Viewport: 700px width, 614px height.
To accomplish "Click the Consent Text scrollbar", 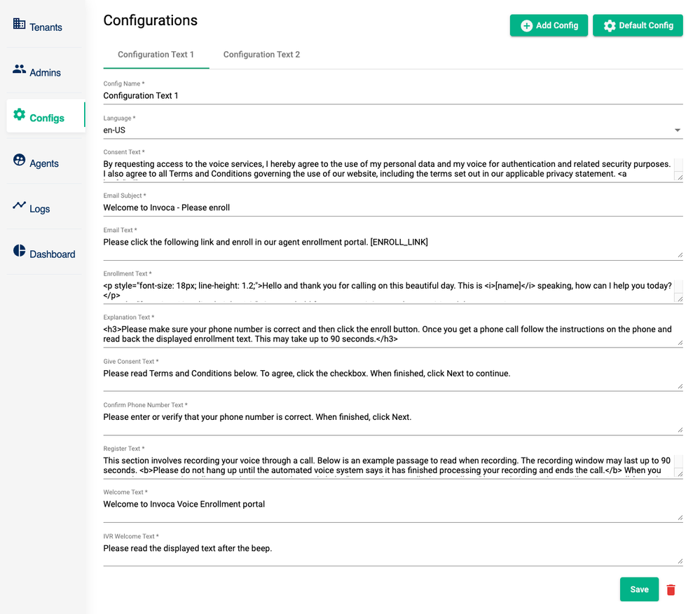I will [x=678, y=165].
